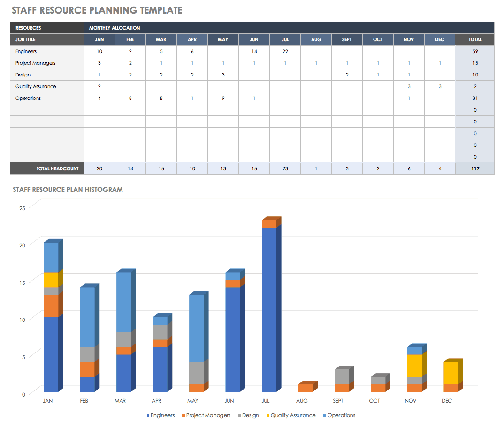Select the Project Managers legend entry
Image resolution: width=504 pixels, height=428 pixels.
208,415
